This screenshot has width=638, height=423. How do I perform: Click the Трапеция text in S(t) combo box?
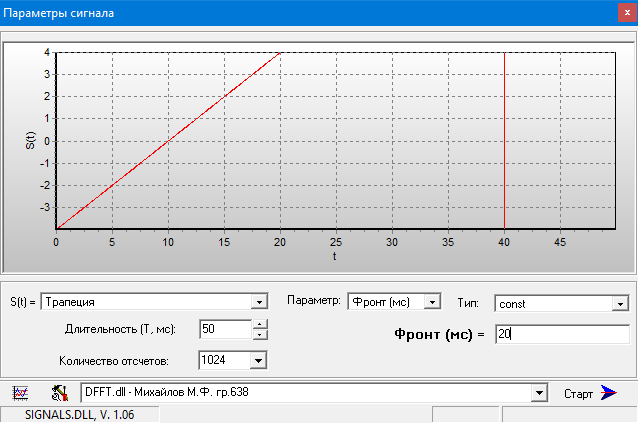pyautogui.click(x=70, y=302)
